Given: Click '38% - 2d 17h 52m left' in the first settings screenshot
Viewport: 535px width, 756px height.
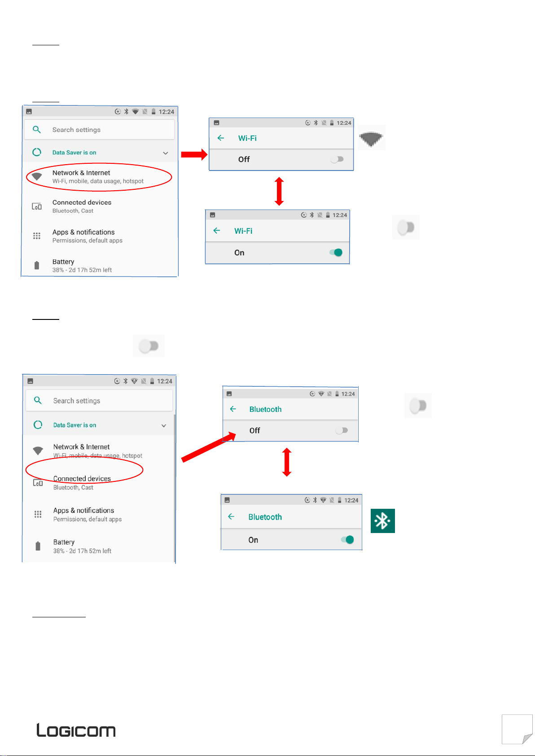Looking at the screenshot, I should (82, 270).
